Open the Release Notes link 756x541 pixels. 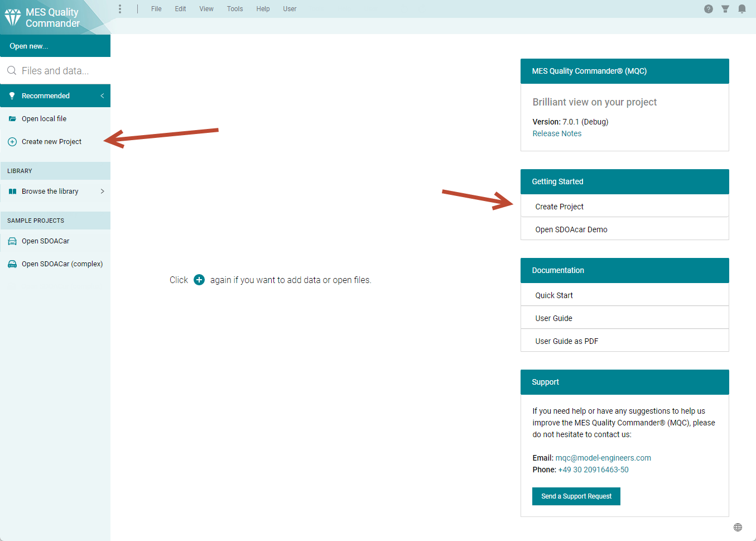pos(556,133)
